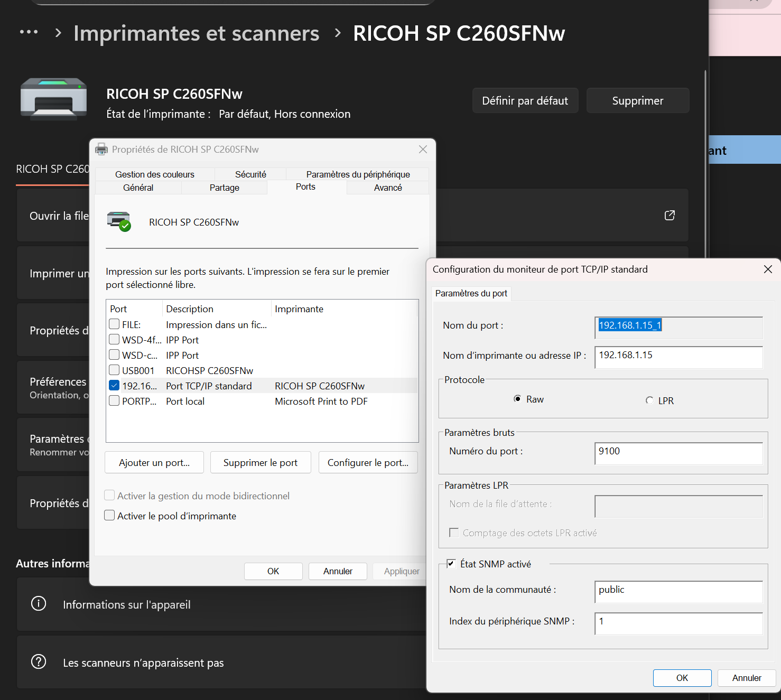The image size is (781, 700).
Task: Select the LPR protocol radio button
Action: pyautogui.click(x=649, y=400)
